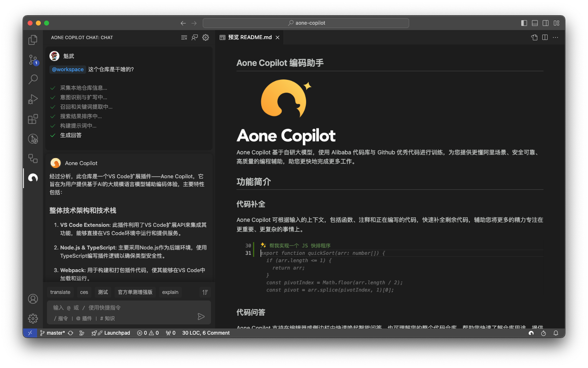Screen dimensions: 588x368
Task: Customize layout from title bar icon
Action: coord(556,23)
